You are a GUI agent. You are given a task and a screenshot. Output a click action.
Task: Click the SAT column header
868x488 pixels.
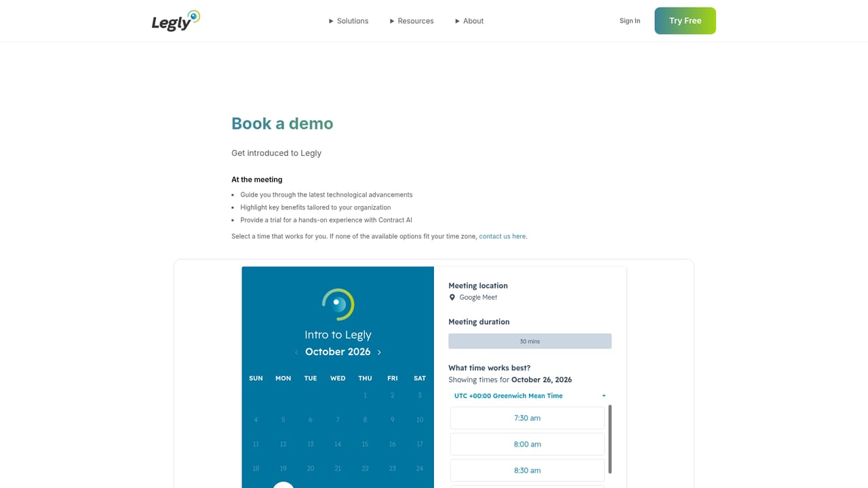click(x=420, y=378)
